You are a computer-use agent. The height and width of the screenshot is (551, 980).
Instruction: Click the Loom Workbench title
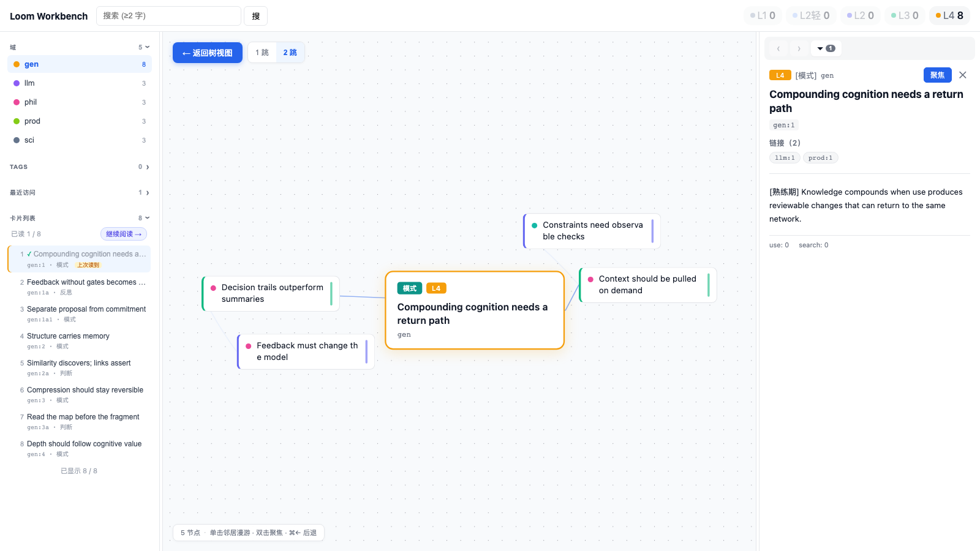click(x=48, y=16)
